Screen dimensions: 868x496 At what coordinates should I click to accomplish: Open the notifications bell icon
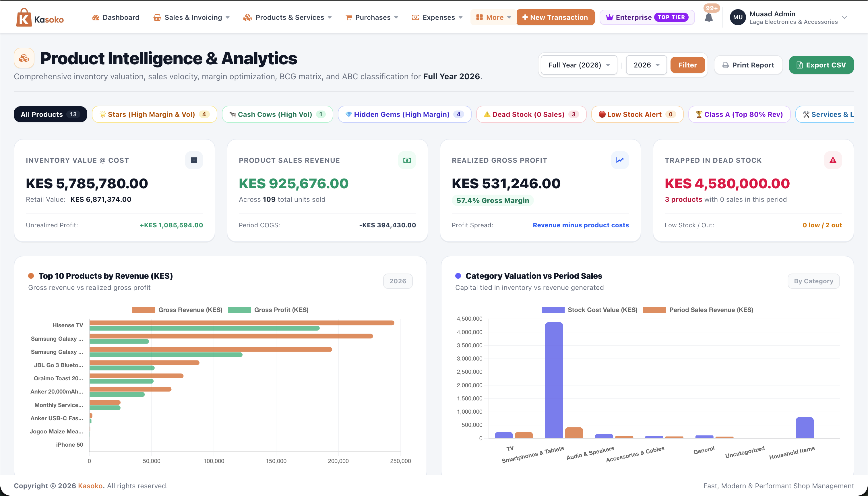(x=709, y=18)
